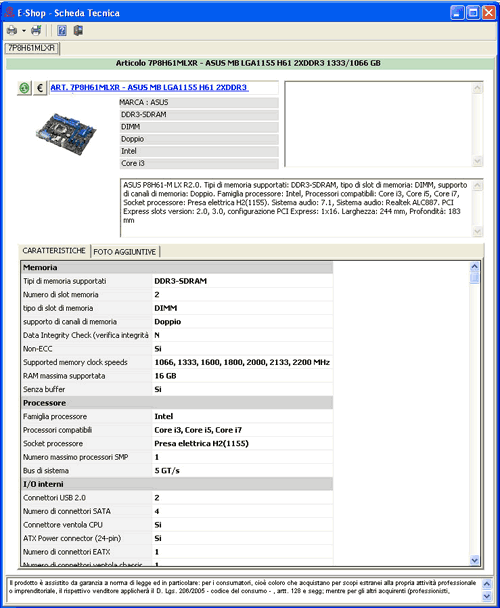Click the 'Presa elettrica H2(1155)' value

(x=201, y=444)
